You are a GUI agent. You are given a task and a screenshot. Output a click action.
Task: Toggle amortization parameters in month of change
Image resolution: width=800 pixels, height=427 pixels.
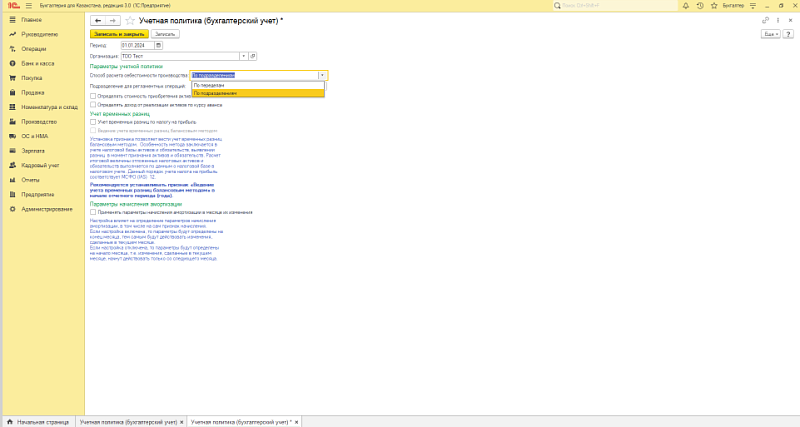pos(93,212)
